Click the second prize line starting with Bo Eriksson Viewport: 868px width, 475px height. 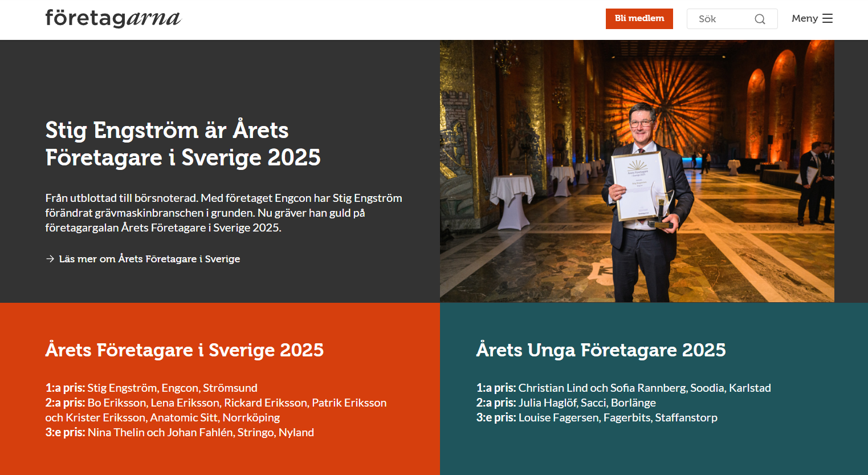(216, 403)
